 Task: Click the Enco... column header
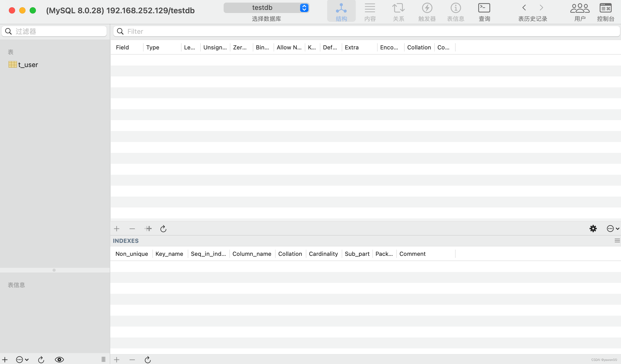tap(391, 47)
